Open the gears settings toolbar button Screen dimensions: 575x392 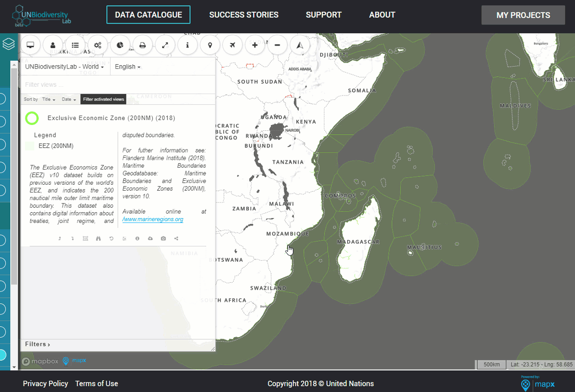click(97, 45)
